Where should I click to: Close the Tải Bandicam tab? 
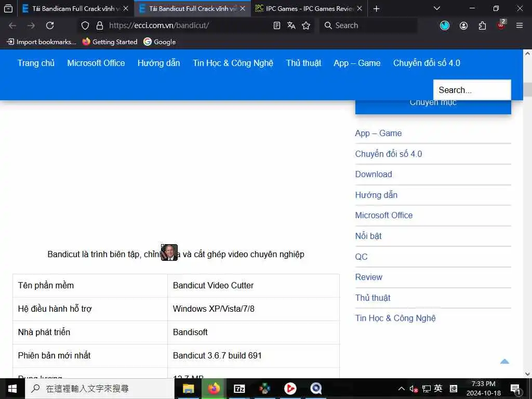click(x=126, y=8)
